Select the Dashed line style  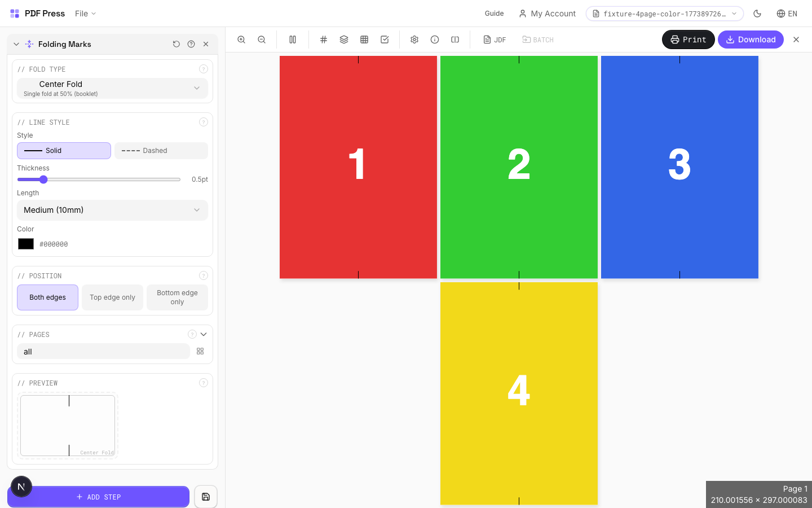(x=161, y=150)
